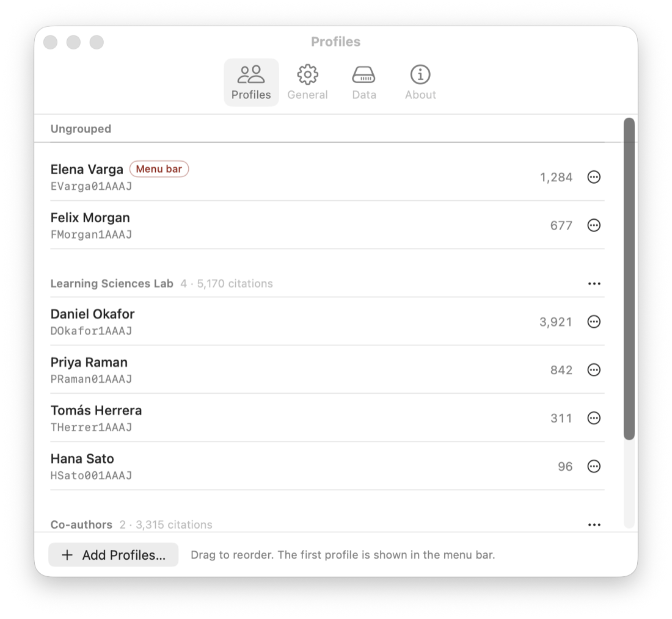Screen dimensions: 672x619
Task: Open more options for Elena Varga
Action: coord(594,177)
